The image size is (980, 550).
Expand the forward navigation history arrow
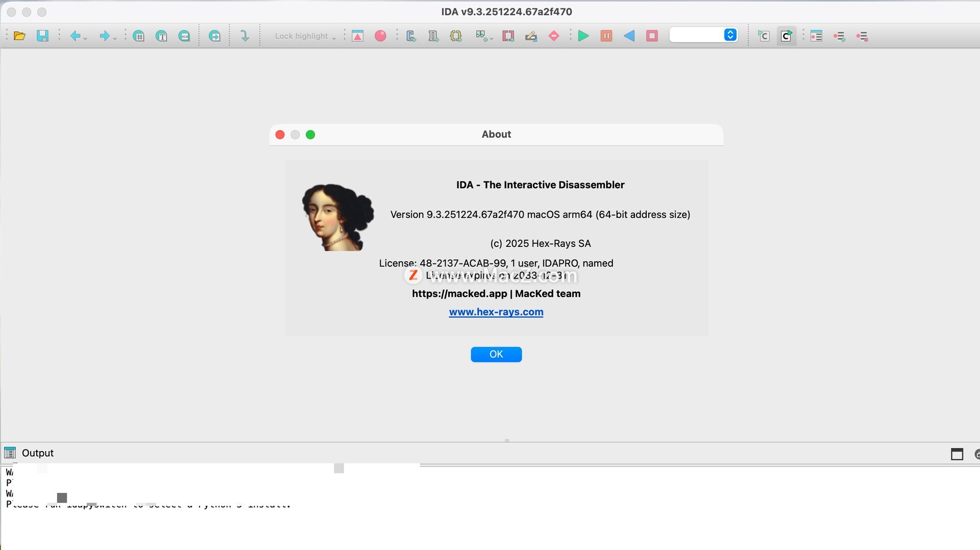click(x=115, y=38)
